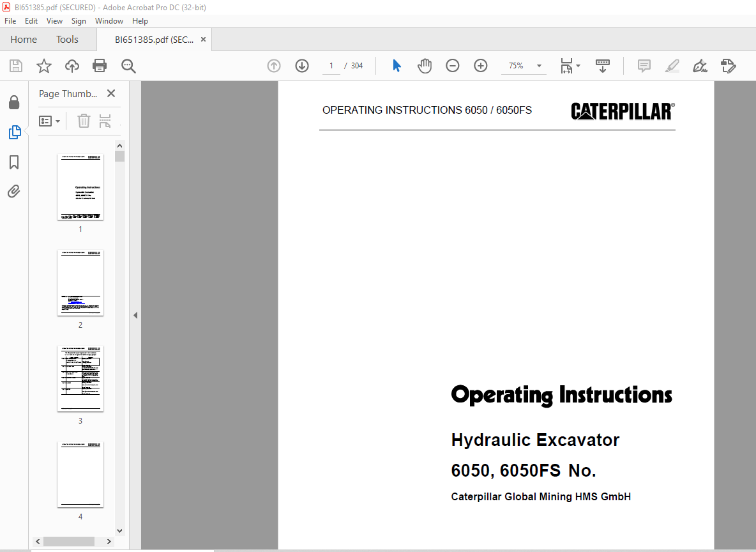Select the BI651385.pdf document tab
The height and width of the screenshot is (552, 756).
click(x=154, y=40)
